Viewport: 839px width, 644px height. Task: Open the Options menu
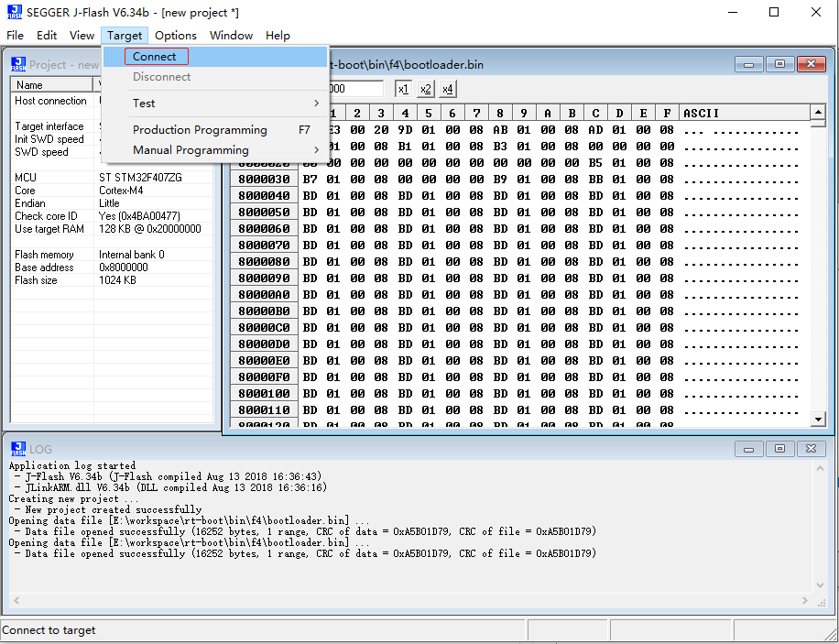175,36
